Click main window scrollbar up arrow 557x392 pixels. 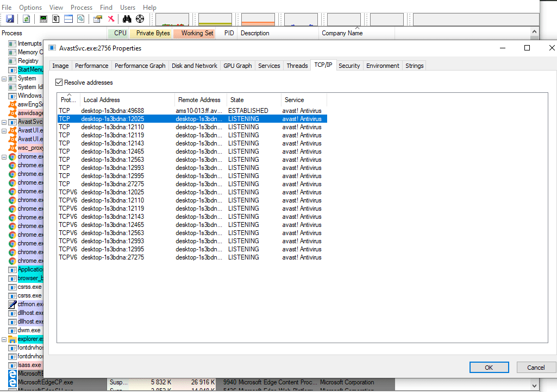pos(534,31)
